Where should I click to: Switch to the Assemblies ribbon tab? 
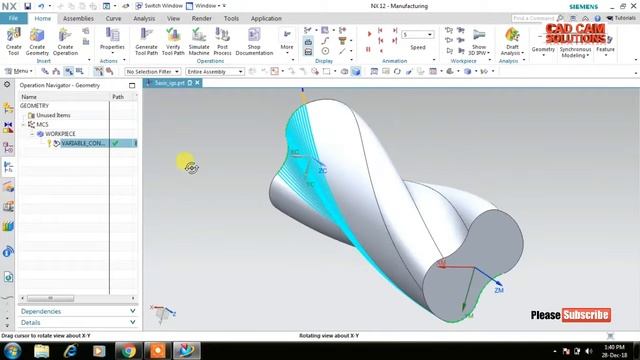click(78, 18)
